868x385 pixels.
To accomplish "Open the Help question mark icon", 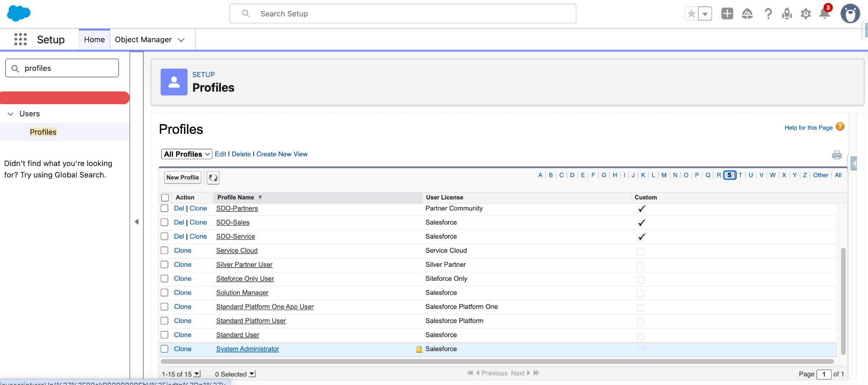I will [768, 14].
